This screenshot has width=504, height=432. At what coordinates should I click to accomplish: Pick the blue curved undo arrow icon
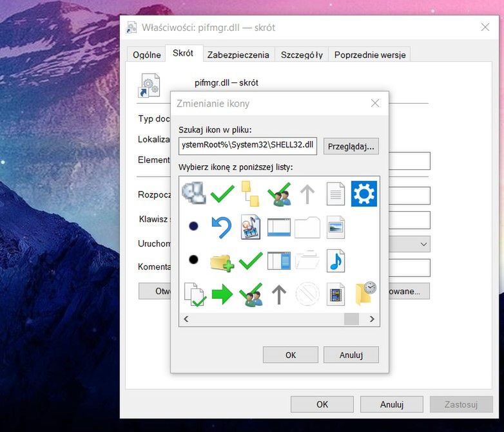[222, 227]
